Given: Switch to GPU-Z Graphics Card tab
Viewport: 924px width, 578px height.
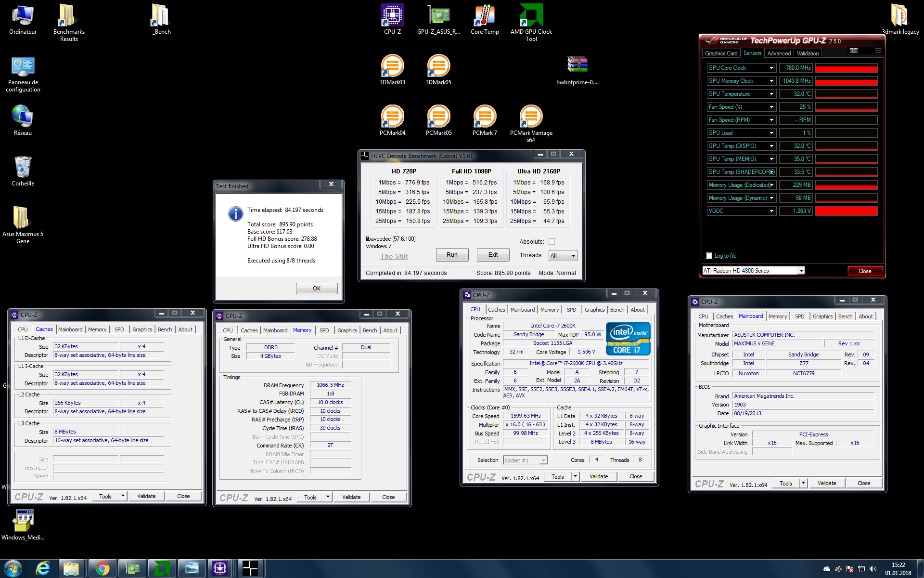Looking at the screenshot, I should 721,53.
